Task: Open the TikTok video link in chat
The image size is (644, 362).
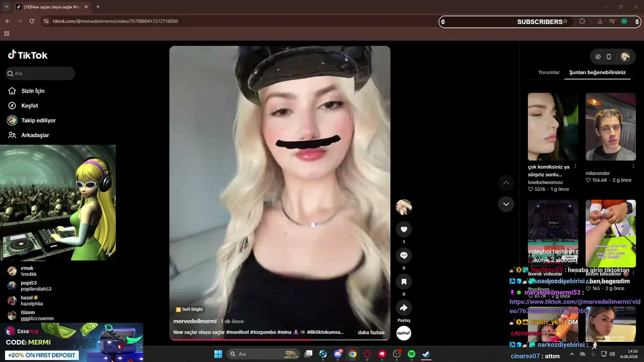Action: click(575, 306)
